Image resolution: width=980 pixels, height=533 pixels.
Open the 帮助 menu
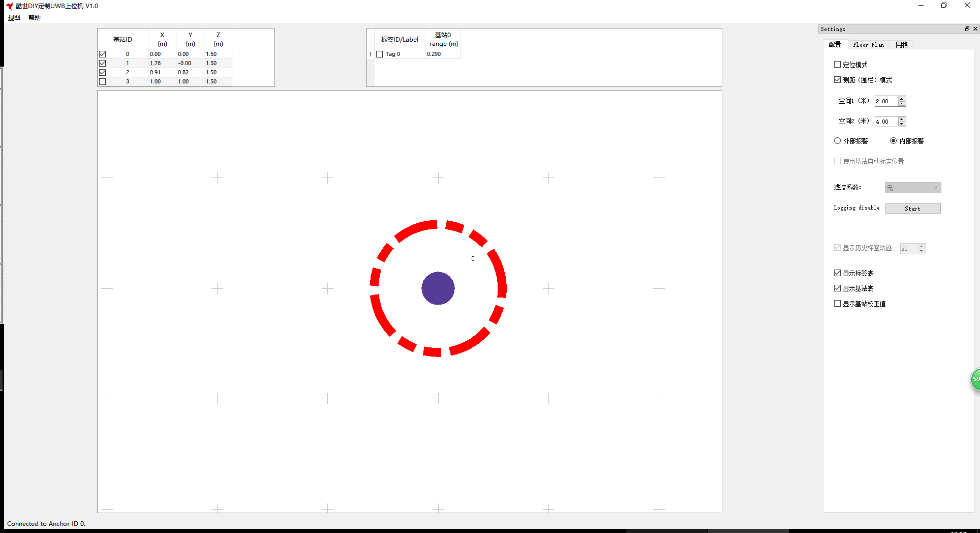click(35, 18)
